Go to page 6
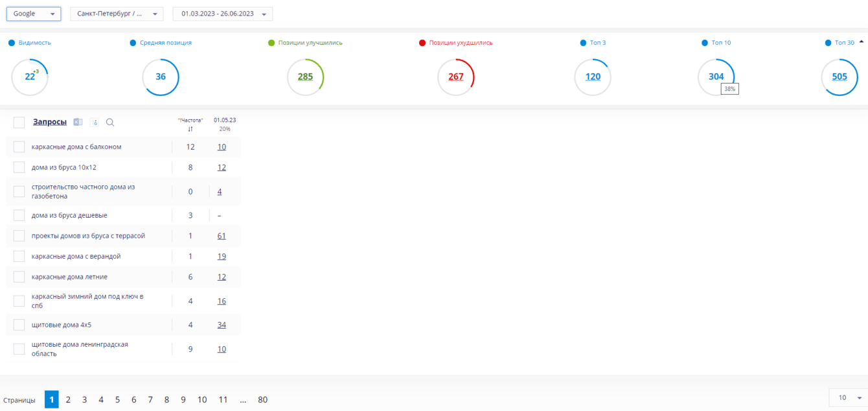This screenshot has height=411, width=868. 134,399
